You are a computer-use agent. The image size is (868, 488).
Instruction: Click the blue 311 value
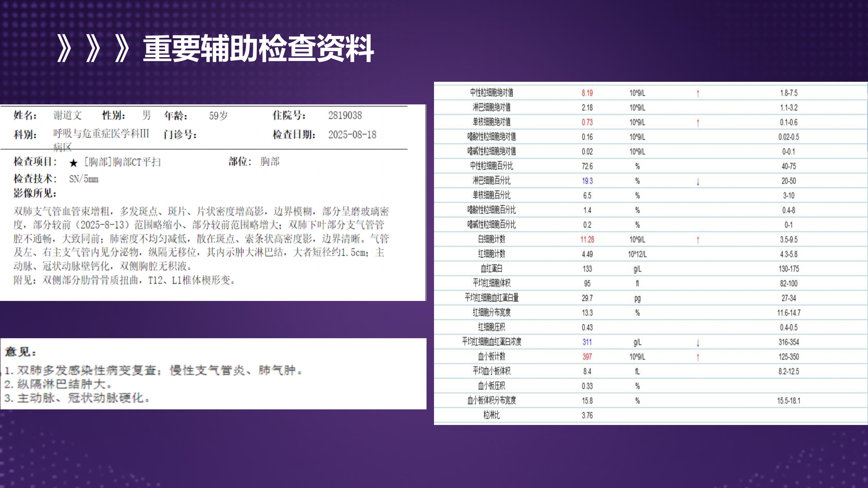(587, 342)
